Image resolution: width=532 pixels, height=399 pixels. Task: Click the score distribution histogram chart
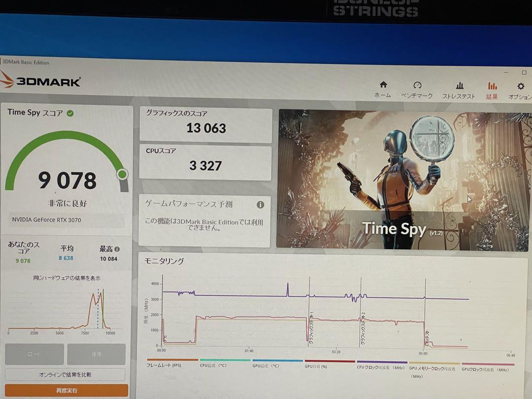[x=65, y=310]
